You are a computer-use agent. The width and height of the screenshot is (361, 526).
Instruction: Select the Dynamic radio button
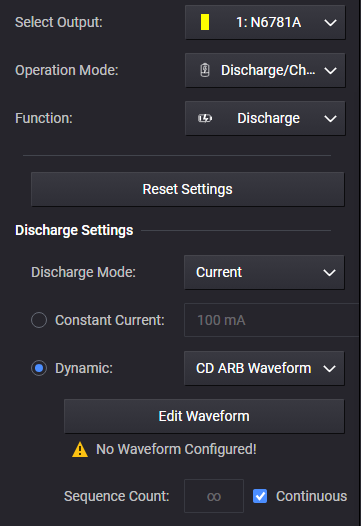click(x=39, y=368)
